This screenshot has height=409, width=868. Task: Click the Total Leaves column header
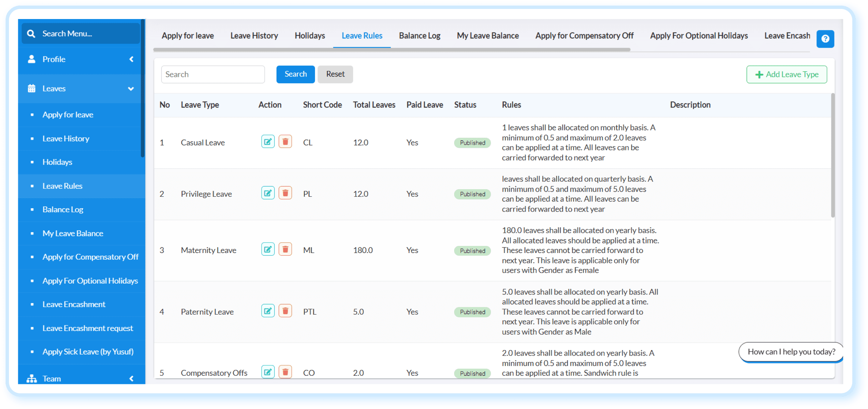(374, 105)
